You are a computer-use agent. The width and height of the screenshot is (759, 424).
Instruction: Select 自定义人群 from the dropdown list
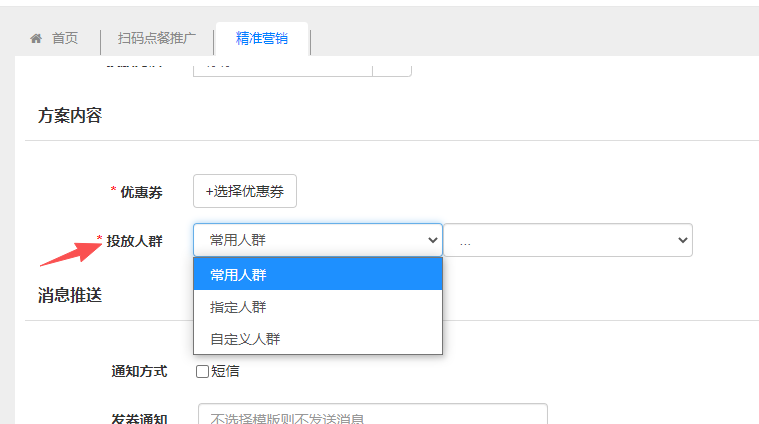317,338
